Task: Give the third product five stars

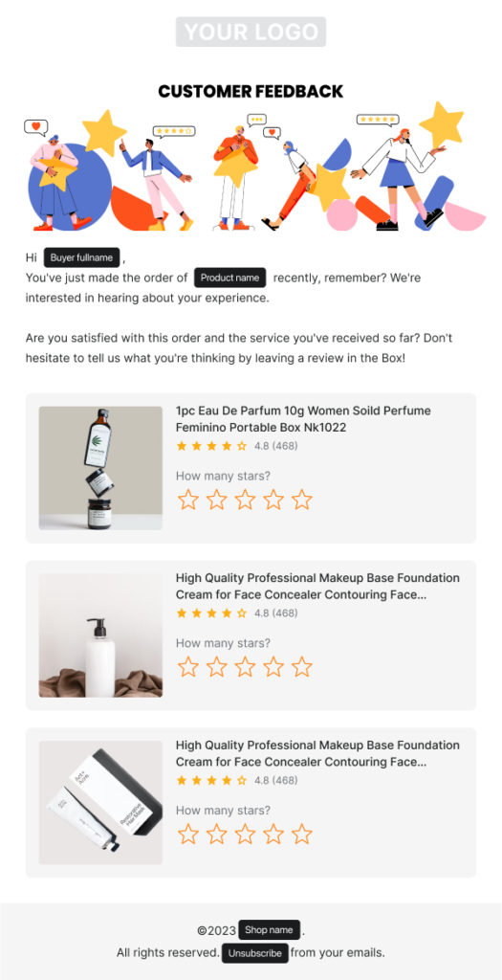Action: click(x=301, y=835)
